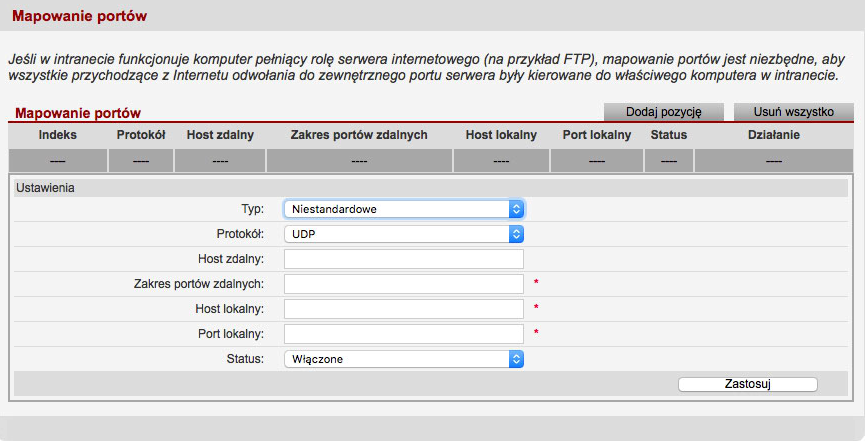Select the Port lokalny table column header
865x441 pixels.
click(x=597, y=135)
